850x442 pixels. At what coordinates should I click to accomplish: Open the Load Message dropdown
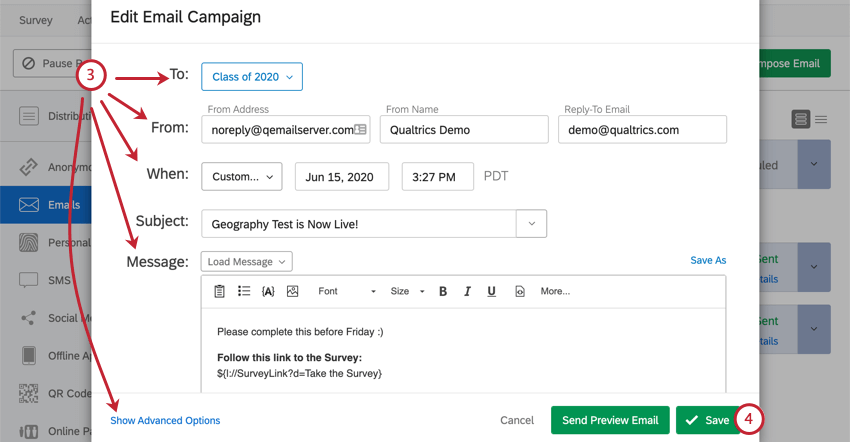coord(248,262)
